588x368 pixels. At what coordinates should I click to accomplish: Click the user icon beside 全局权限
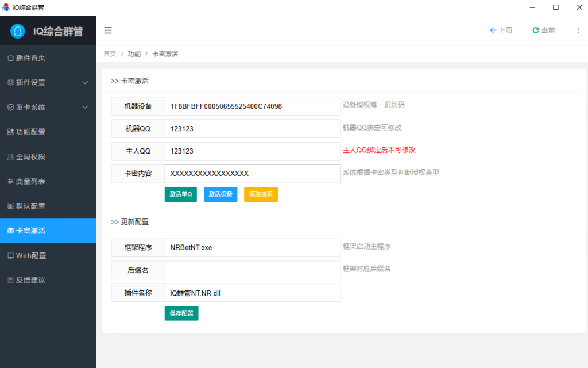click(x=10, y=156)
